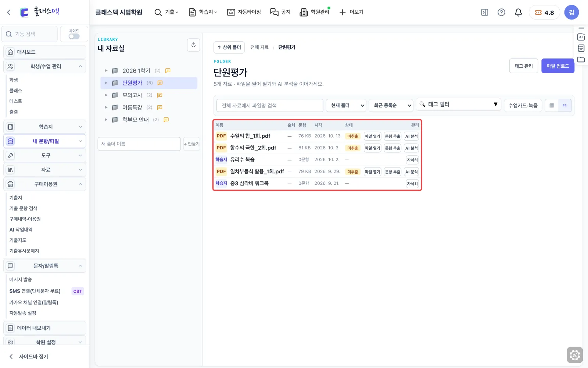Toggle the 가이드 switch
Image resolution: width=588 pixels, height=368 pixels.
tap(74, 36)
